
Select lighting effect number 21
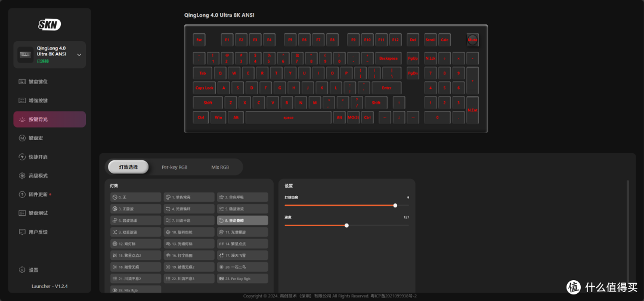(135, 278)
